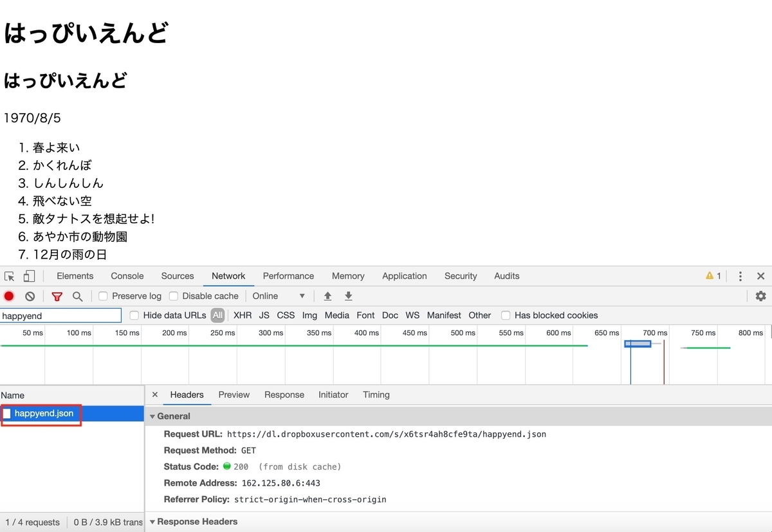Click the blue bar in timeline overview

click(638, 344)
